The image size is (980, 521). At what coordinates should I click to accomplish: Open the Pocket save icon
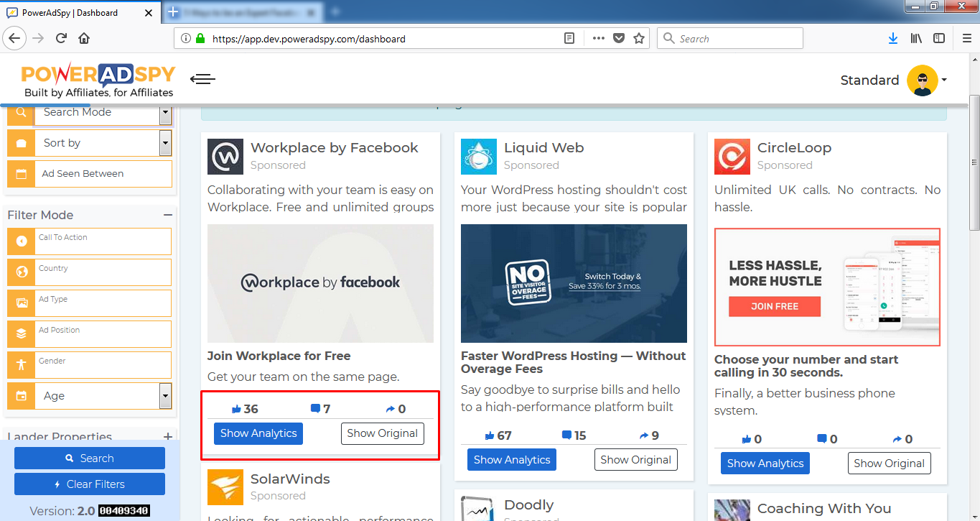[618, 39]
